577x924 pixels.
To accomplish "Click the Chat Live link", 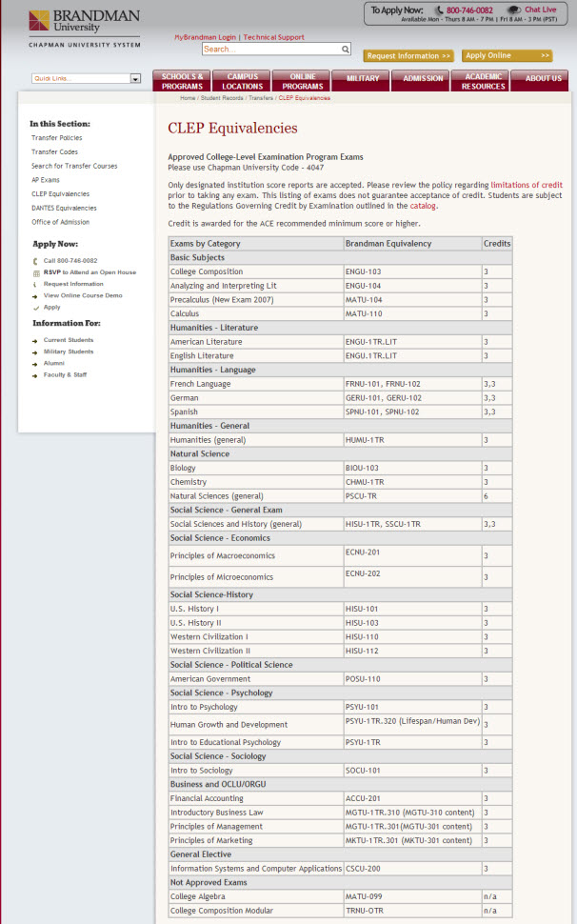I will [540, 10].
